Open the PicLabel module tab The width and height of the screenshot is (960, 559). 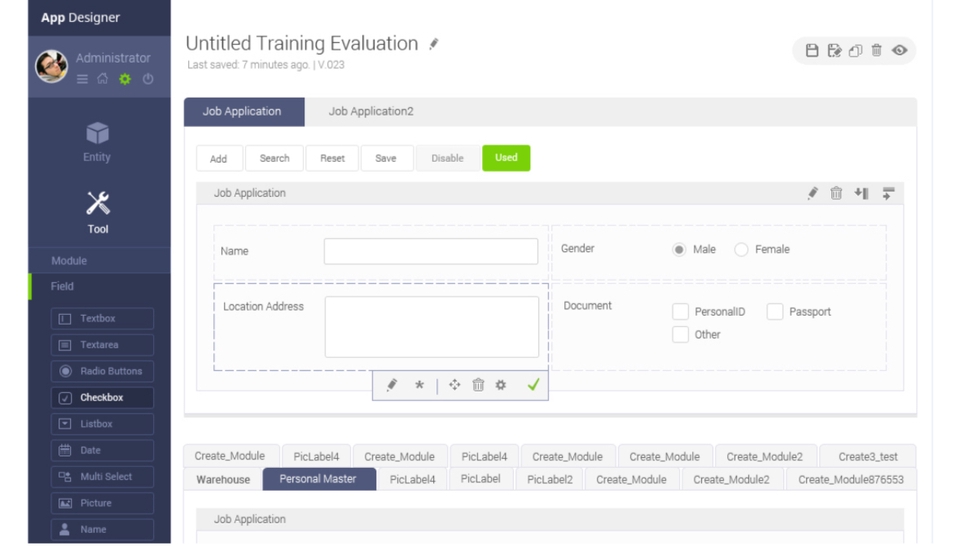[x=481, y=479]
